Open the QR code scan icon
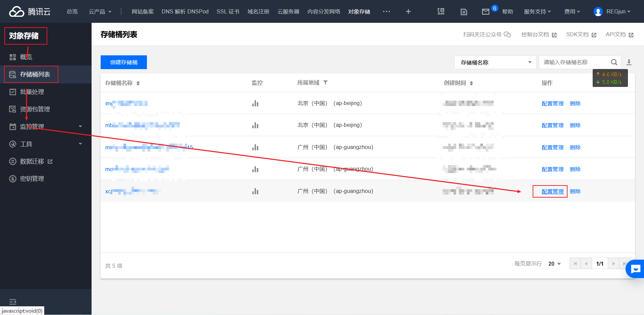 pyautogui.click(x=441, y=11)
